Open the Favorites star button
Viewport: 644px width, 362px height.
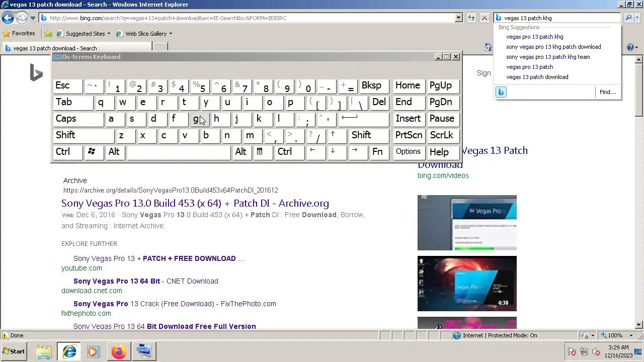[x=19, y=34]
